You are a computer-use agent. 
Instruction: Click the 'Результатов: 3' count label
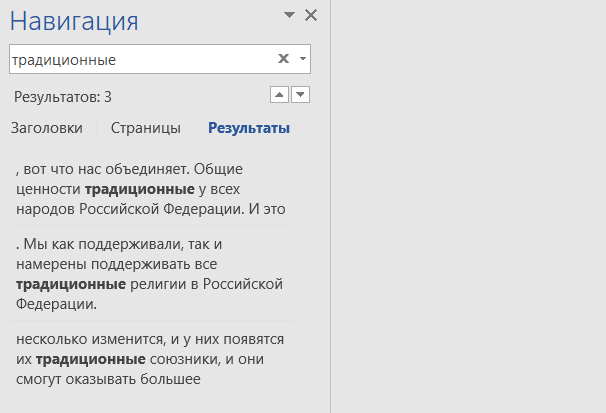pyautogui.click(x=63, y=97)
